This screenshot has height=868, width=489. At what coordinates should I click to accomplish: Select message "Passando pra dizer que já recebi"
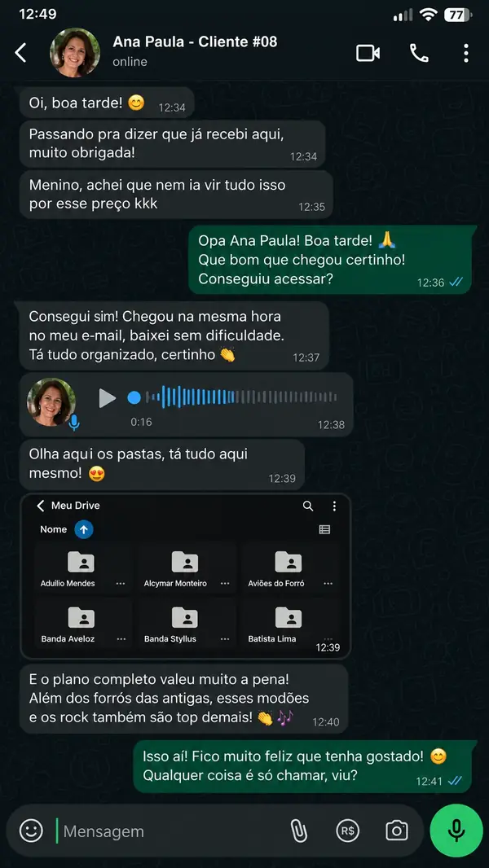click(x=172, y=144)
